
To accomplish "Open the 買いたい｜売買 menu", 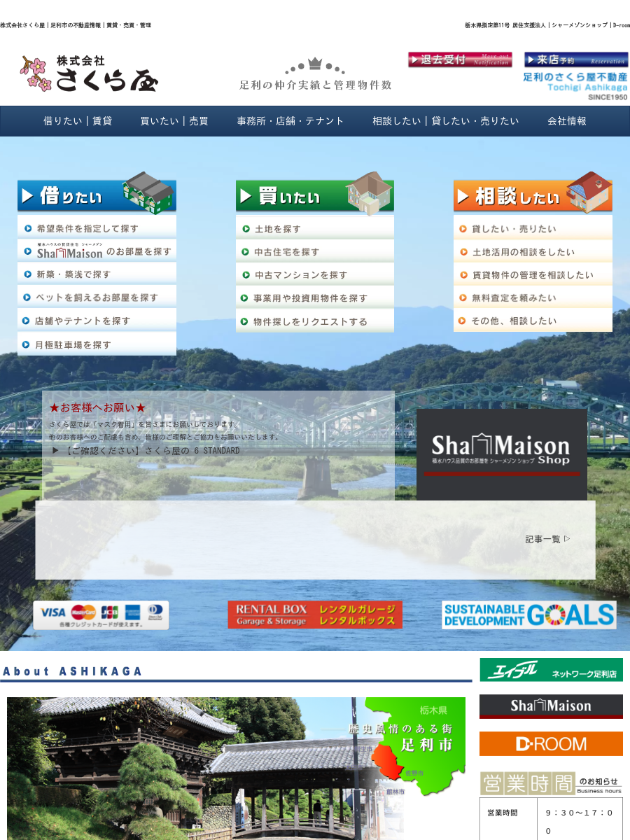I will point(174,121).
